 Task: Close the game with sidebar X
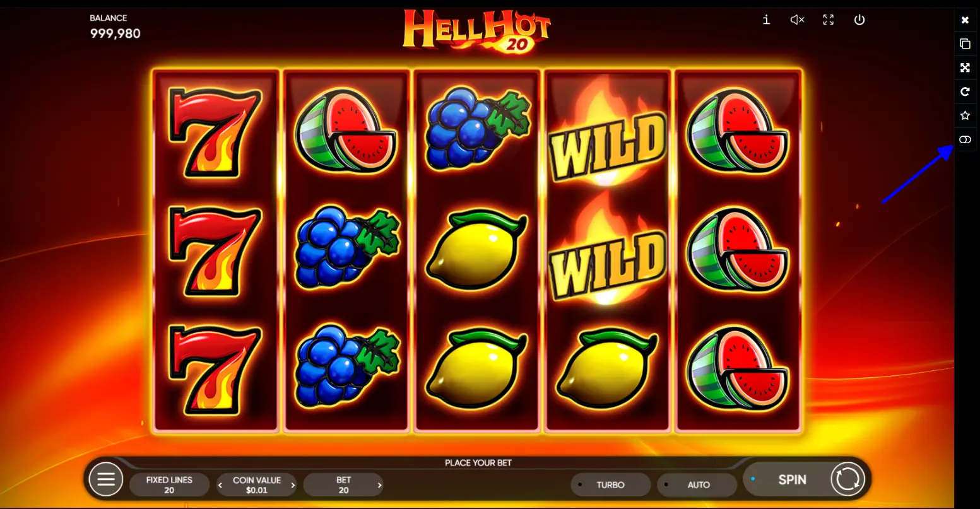tap(965, 20)
